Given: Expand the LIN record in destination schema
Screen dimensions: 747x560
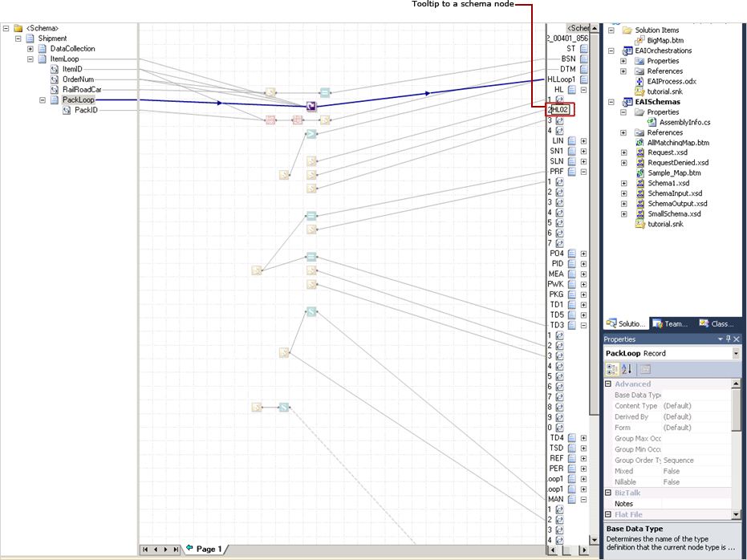Looking at the screenshot, I should pos(582,140).
